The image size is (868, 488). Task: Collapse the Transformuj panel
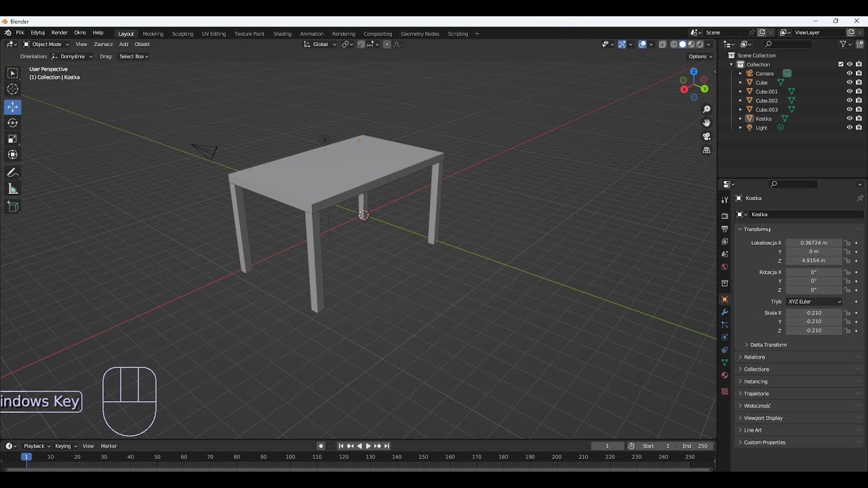757,229
